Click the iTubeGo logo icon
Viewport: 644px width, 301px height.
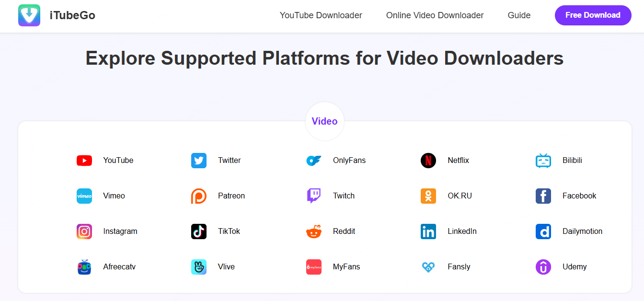(29, 15)
